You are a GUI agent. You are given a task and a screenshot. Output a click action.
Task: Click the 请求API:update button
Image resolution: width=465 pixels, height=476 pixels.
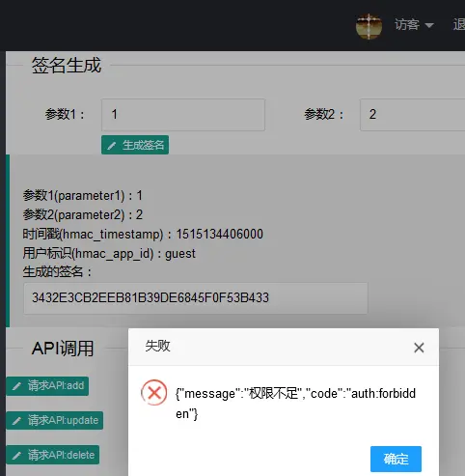tap(55, 420)
